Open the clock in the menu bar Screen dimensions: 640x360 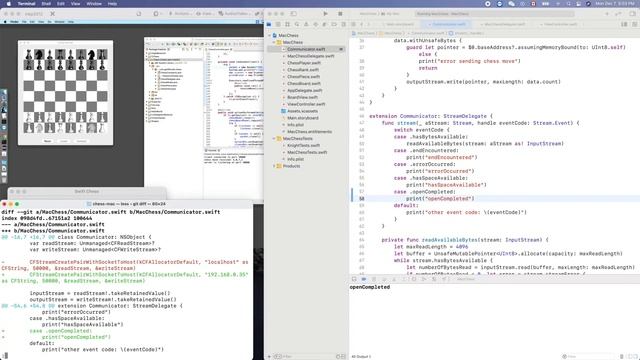click(x=615, y=4)
